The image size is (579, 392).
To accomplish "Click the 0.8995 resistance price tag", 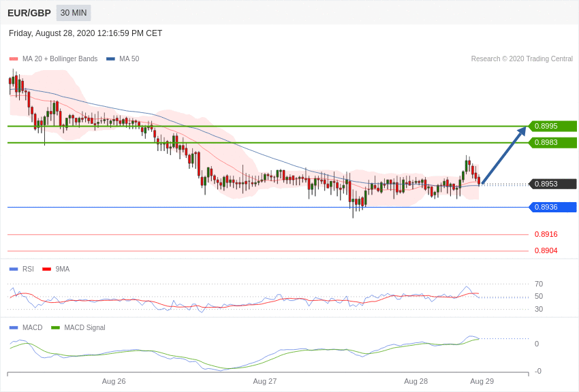I will tap(553, 126).
